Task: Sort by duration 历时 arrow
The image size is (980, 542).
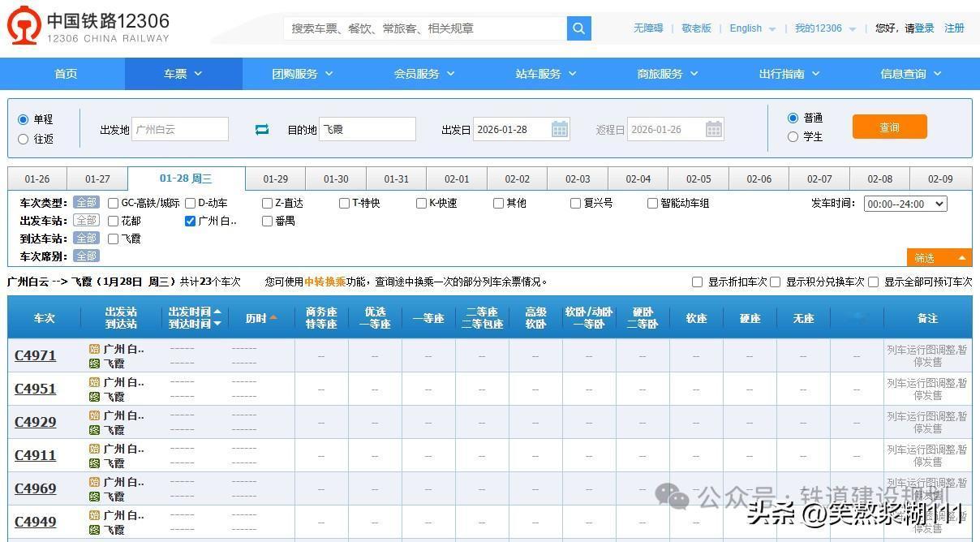Action: click(273, 318)
